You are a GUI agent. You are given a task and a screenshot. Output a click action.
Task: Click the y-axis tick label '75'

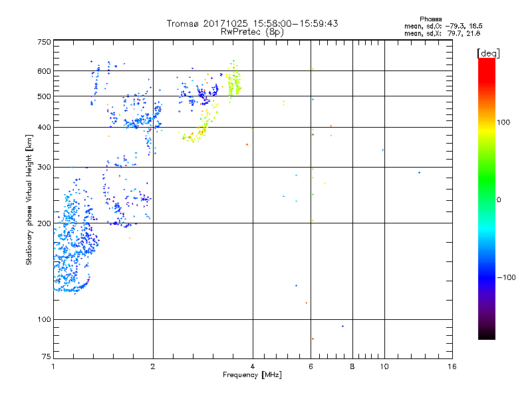point(47,356)
